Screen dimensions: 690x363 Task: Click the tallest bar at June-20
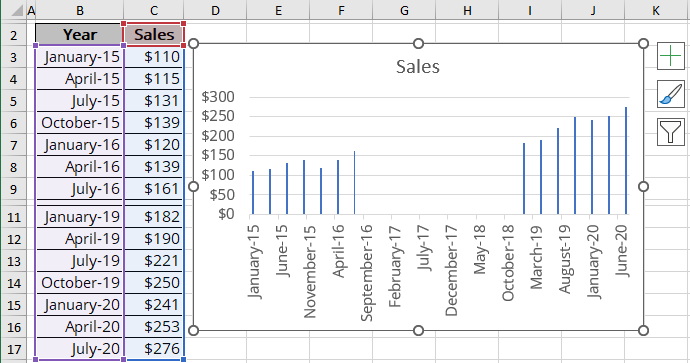pyautogui.click(x=626, y=161)
